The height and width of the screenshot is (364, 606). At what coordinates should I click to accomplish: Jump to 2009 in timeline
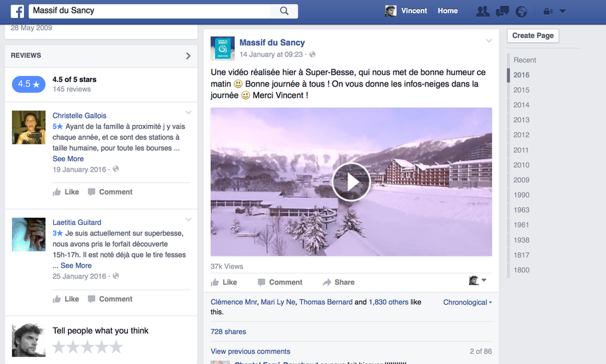pos(521,180)
